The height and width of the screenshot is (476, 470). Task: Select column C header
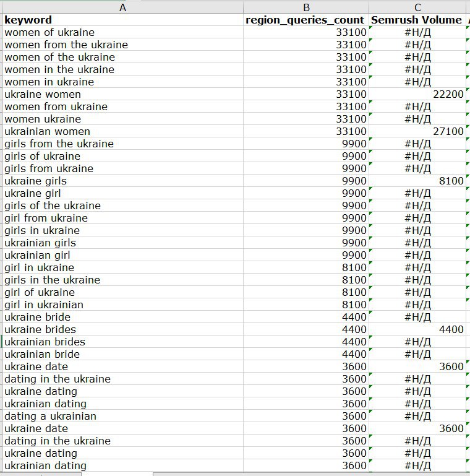[x=417, y=7]
